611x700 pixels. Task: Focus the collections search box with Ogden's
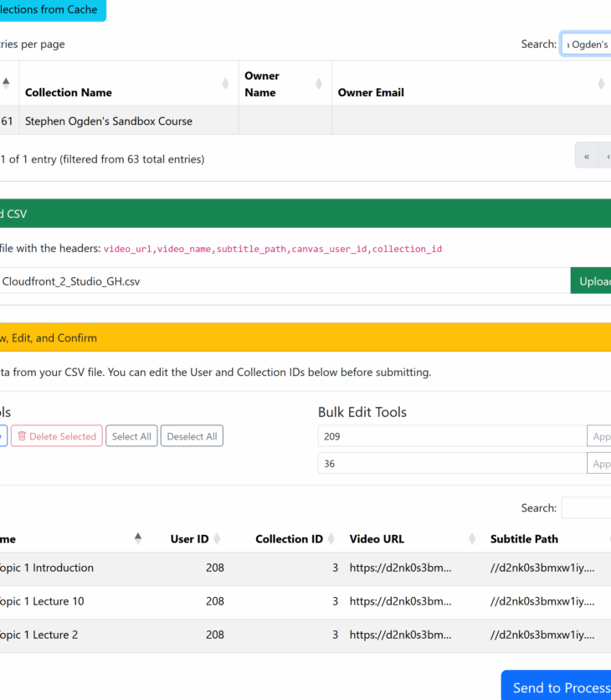pos(587,44)
